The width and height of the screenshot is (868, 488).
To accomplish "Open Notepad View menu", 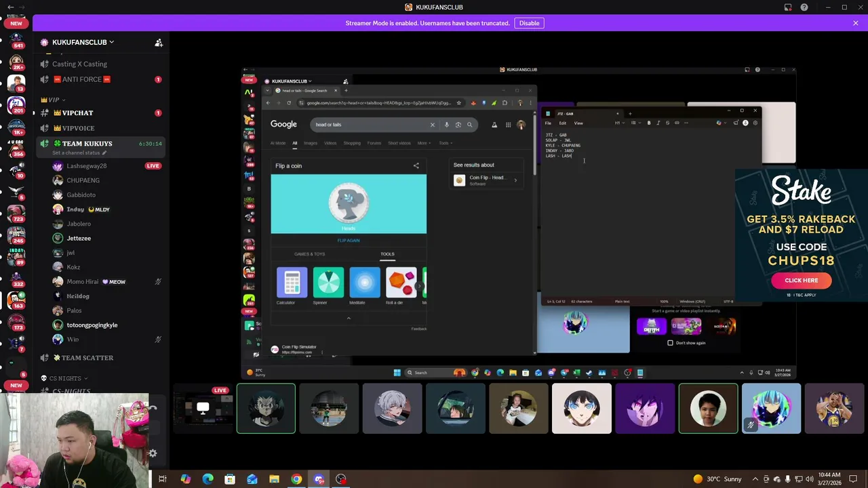I will click(x=578, y=123).
